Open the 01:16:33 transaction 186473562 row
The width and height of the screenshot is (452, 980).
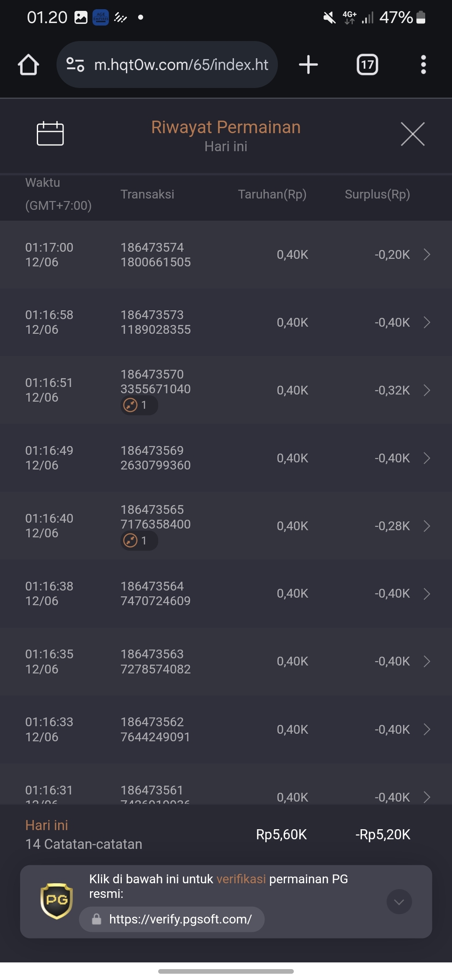click(226, 730)
